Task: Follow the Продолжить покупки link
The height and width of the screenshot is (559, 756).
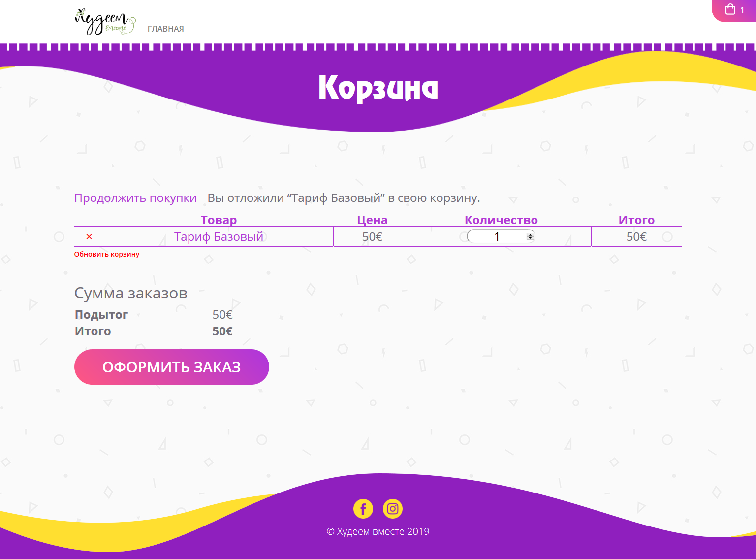Action: (135, 198)
